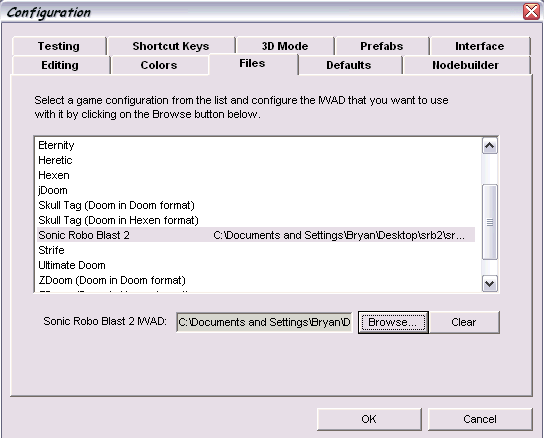544x438 pixels.
Task: Click the list scroll up arrow
Action: pos(490,145)
